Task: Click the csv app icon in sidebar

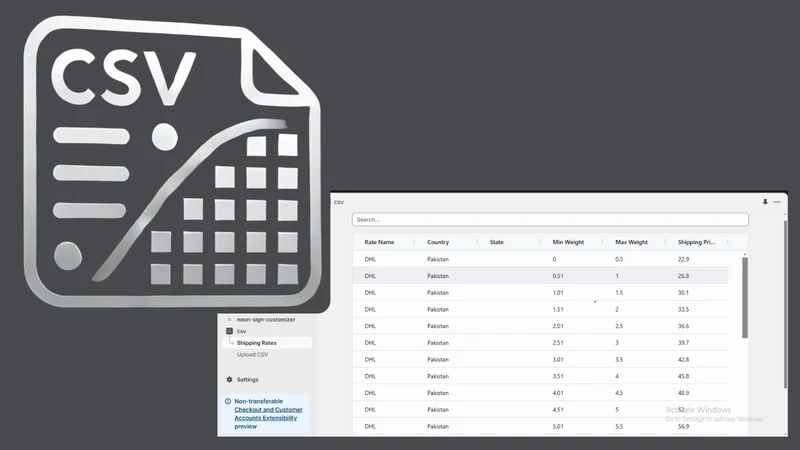Action: (x=229, y=331)
